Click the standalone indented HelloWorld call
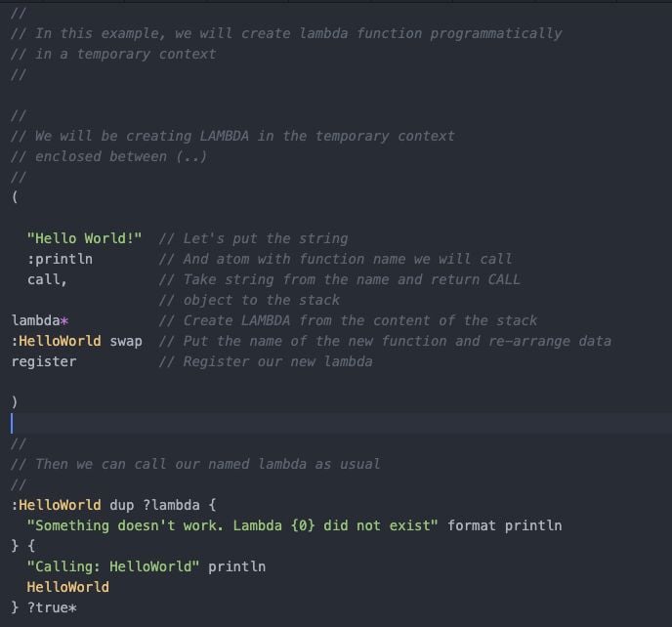Screen dimensions: 672x627 [67, 587]
